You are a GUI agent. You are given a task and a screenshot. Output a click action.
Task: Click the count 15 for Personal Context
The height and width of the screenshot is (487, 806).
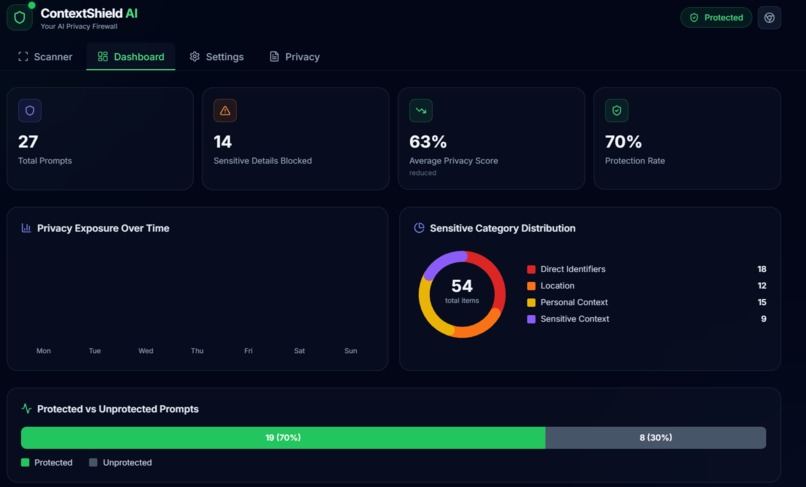[x=761, y=302]
